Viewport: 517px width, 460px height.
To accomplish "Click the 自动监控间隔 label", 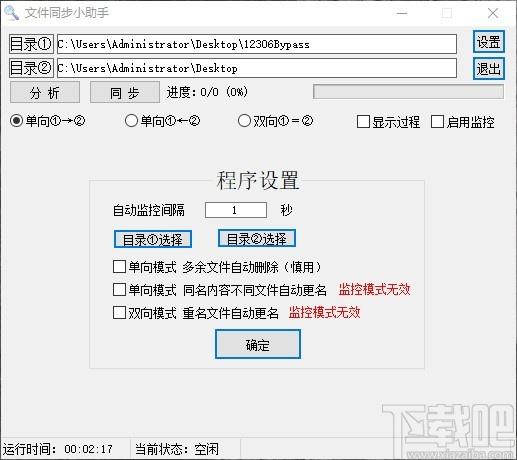I will pyautogui.click(x=149, y=210).
